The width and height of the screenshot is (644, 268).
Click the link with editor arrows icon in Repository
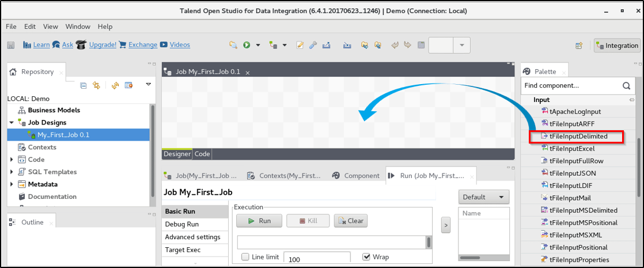[x=96, y=85]
